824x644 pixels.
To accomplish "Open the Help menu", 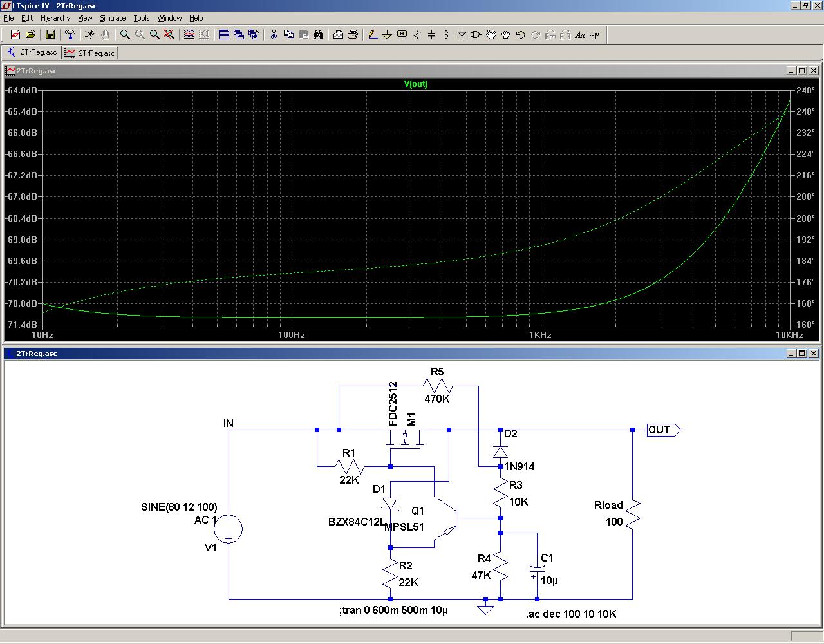I will point(196,18).
